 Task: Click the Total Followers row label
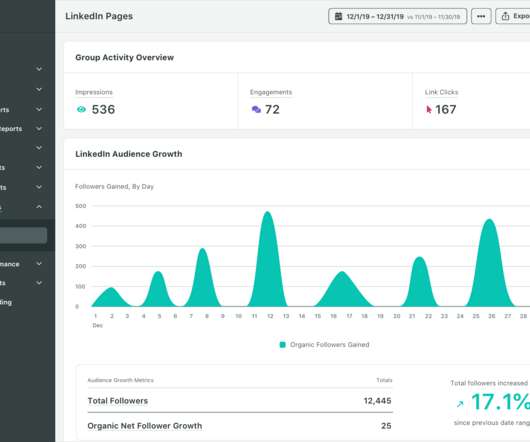118,401
